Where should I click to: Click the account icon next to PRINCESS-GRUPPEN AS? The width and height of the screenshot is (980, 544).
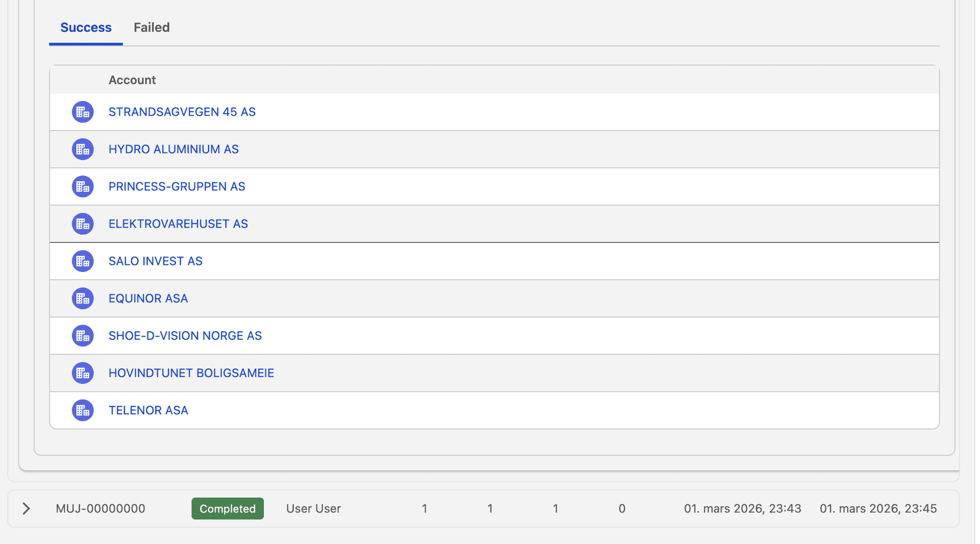pyautogui.click(x=82, y=186)
